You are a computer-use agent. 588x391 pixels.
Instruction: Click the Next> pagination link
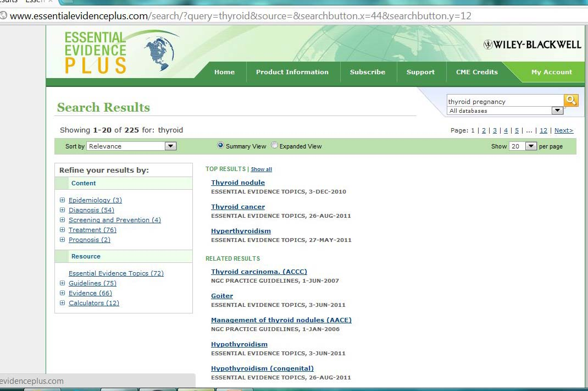pyautogui.click(x=564, y=130)
